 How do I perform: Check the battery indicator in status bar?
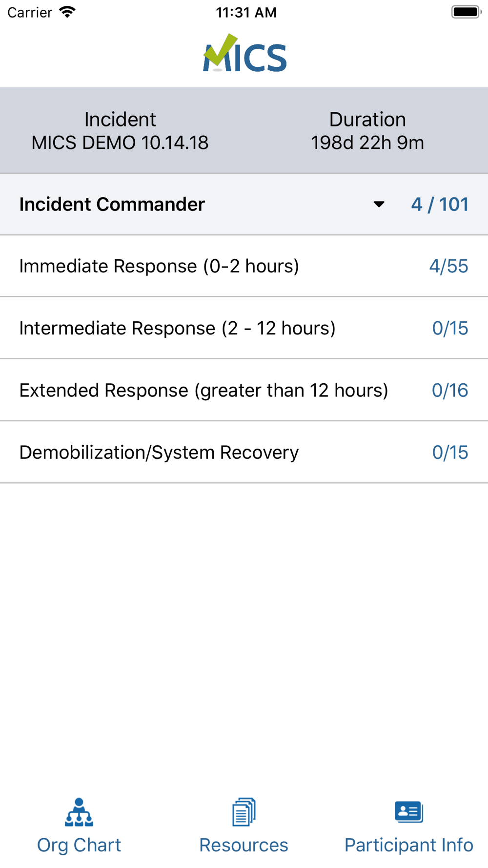coord(467,12)
